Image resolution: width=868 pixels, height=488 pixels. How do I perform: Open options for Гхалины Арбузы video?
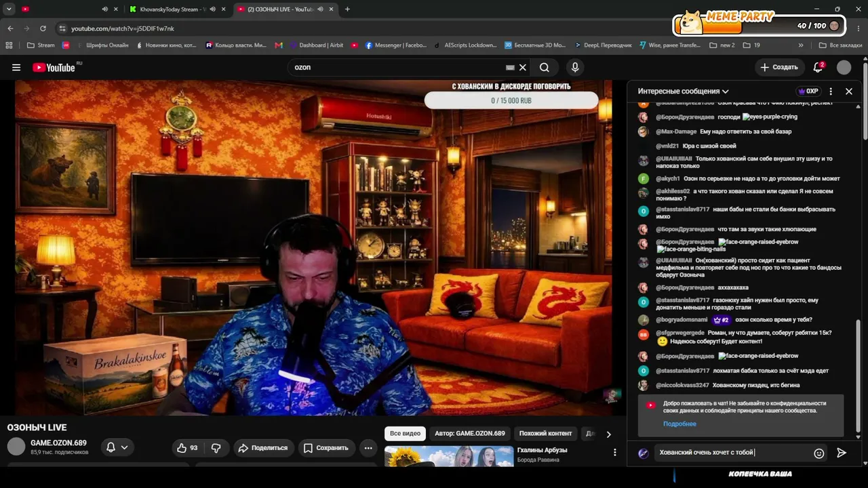tap(615, 452)
